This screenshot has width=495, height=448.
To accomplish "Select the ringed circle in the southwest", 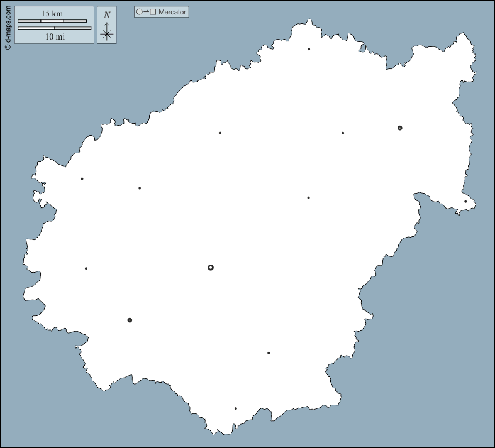I will coord(130,320).
